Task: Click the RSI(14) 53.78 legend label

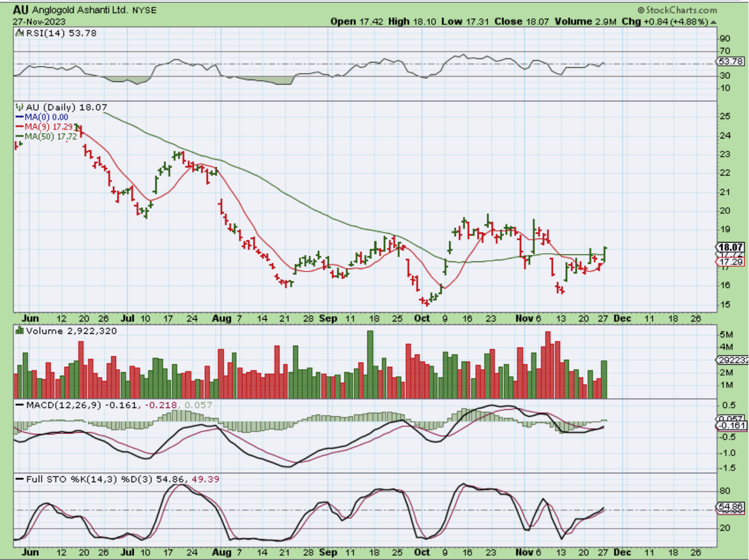Action: coord(56,33)
